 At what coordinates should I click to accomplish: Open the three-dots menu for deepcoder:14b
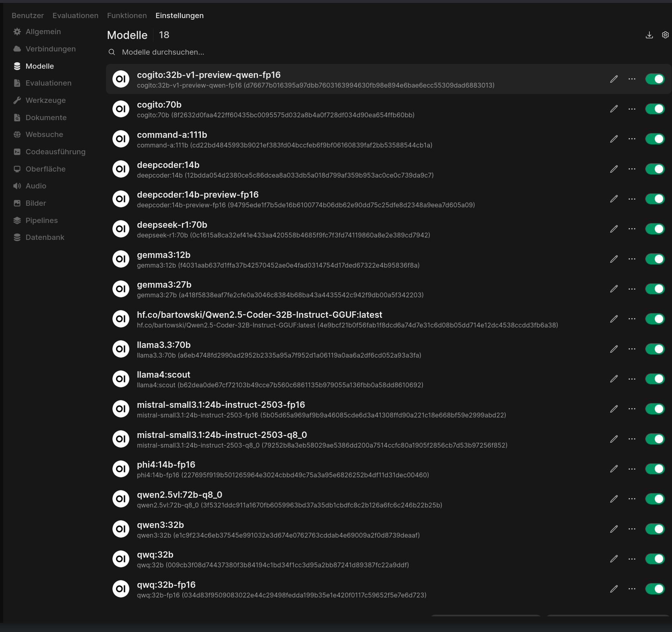pos(632,169)
